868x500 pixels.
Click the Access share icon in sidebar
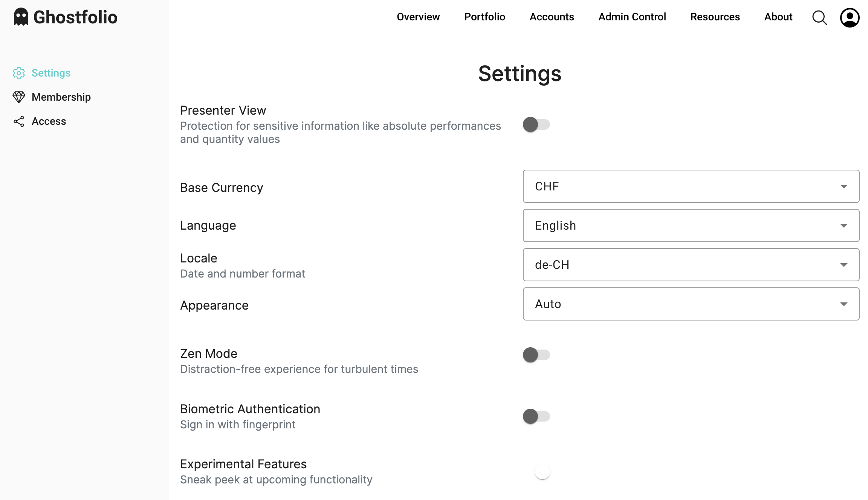pos(18,121)
